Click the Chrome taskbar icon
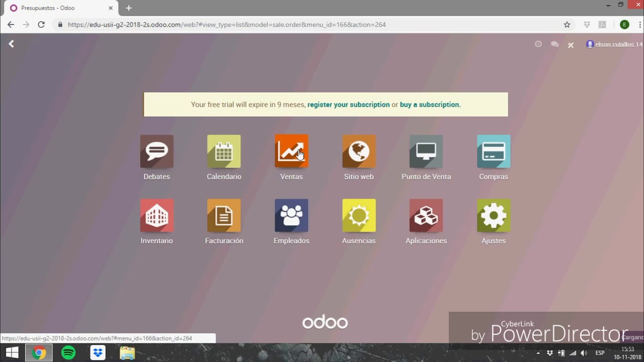The image size is (644, 362). click(39, 353)
